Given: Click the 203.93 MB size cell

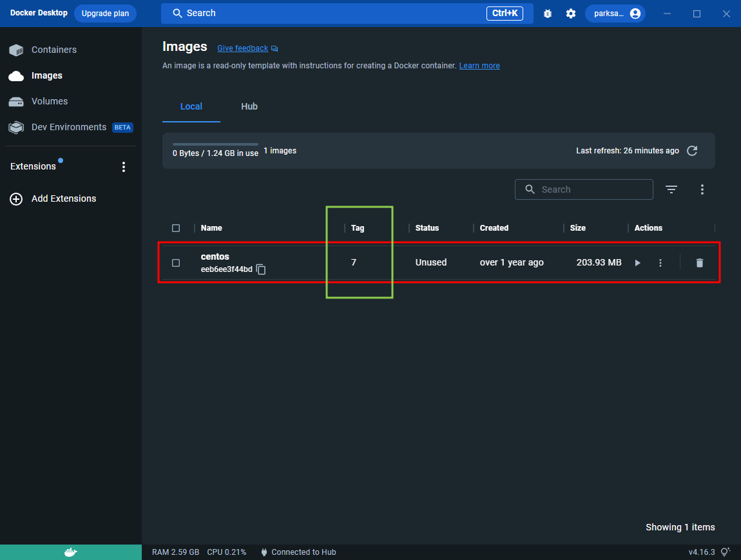Looking at the screenshot, I should 599,262.
